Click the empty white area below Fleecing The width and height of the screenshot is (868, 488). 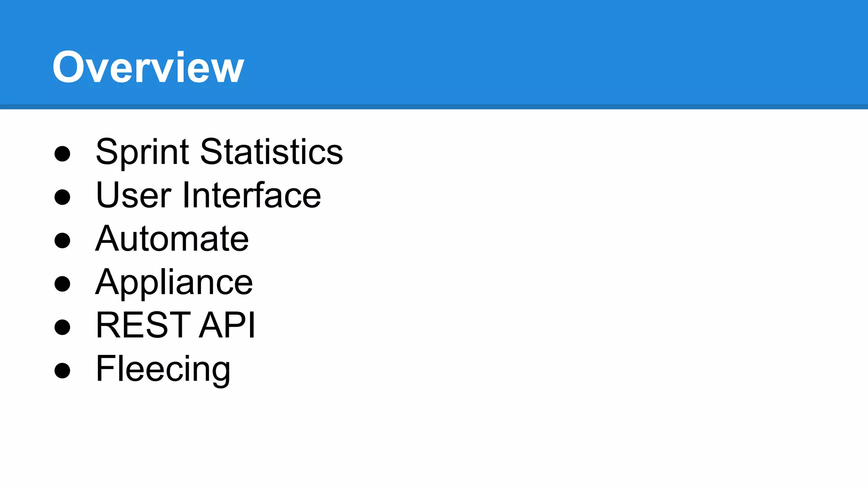[434, 436]
